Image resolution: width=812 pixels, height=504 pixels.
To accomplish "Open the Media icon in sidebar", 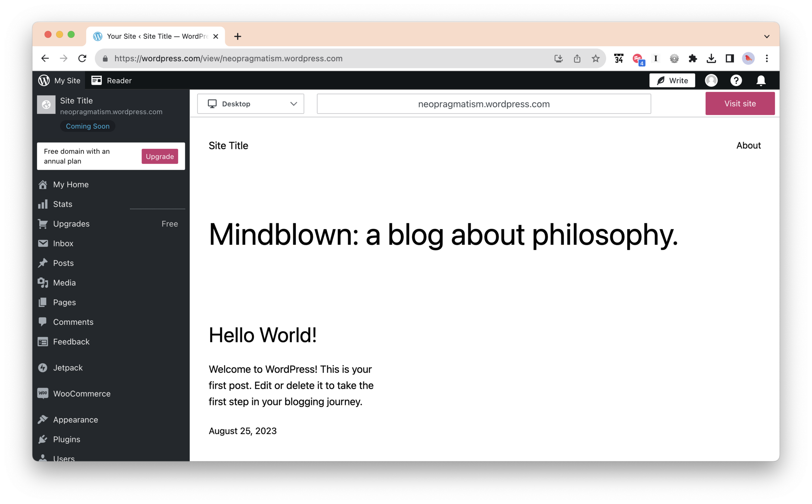I will point(43,283).
